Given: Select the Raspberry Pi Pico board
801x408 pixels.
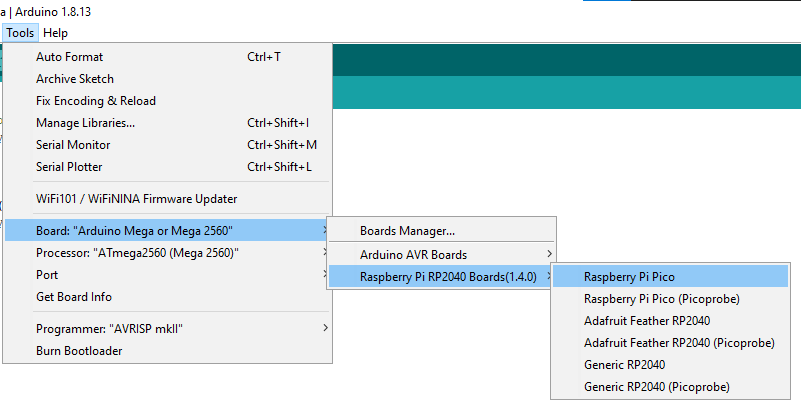Looking at the screenshot, I should pyautogui.click(x=670, y=276).
